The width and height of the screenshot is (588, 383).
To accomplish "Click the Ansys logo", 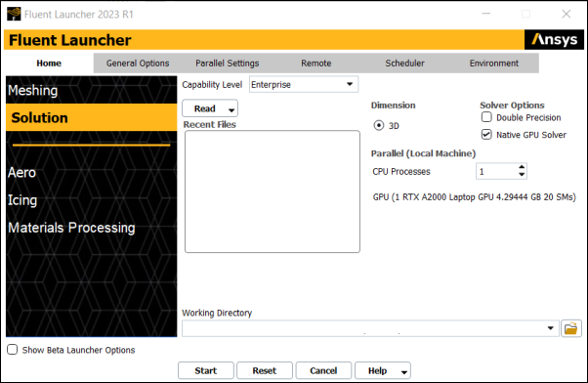I will tap(554, 39).
